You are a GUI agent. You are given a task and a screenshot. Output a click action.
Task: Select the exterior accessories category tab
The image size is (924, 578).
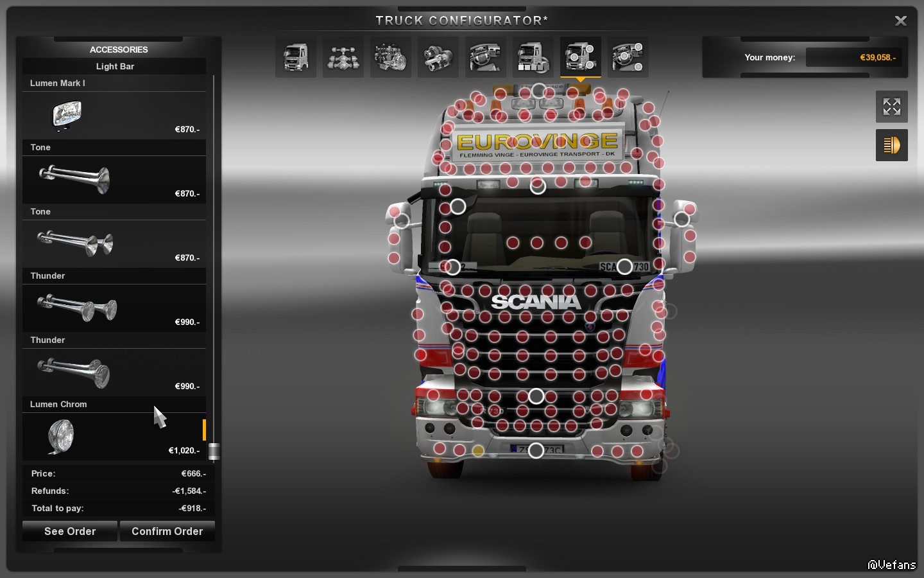point(581,57)
